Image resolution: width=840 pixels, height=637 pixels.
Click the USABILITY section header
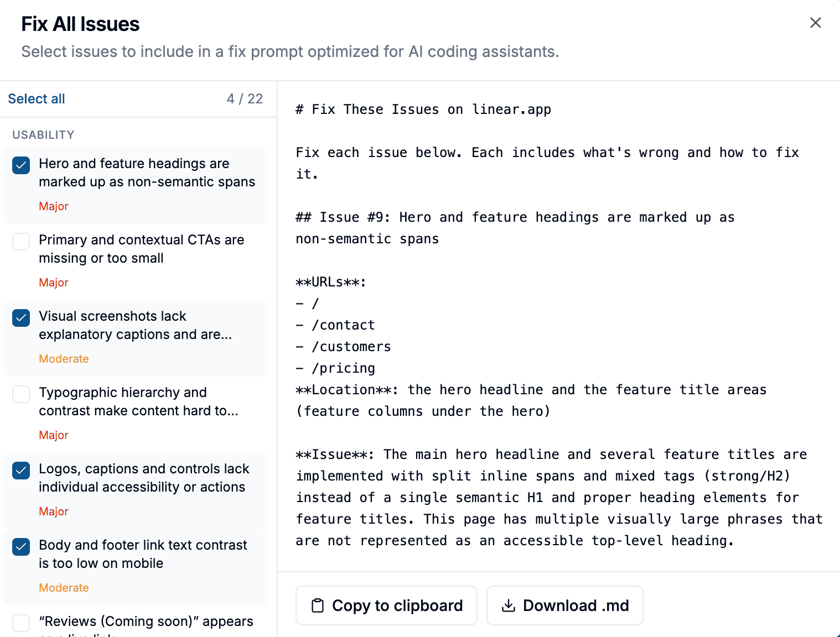tap(43, 134)
